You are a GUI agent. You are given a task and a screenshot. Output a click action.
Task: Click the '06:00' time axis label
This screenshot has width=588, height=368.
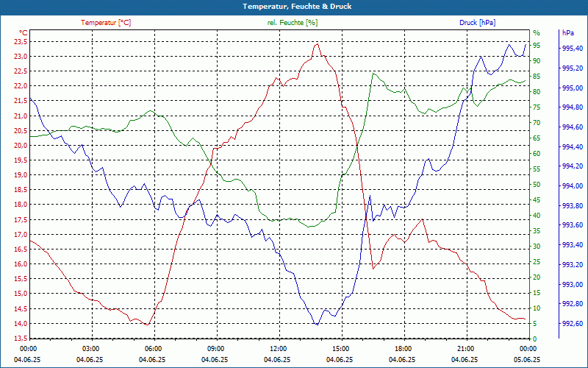click(154, 348)
